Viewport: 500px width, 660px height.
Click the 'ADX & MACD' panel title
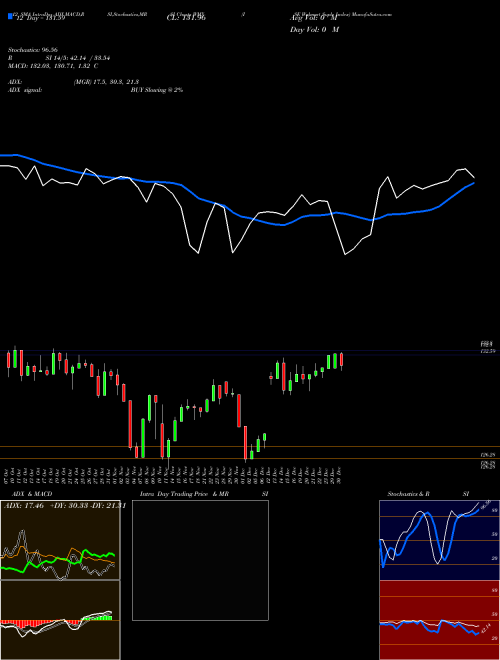pos(32,494)
